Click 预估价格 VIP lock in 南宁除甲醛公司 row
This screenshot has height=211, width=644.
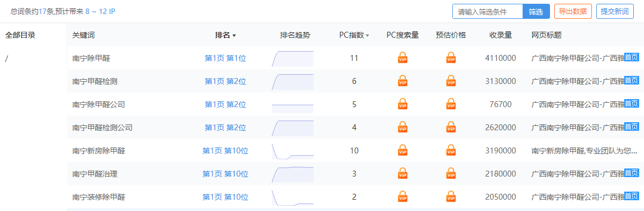[x=451, y=104]
